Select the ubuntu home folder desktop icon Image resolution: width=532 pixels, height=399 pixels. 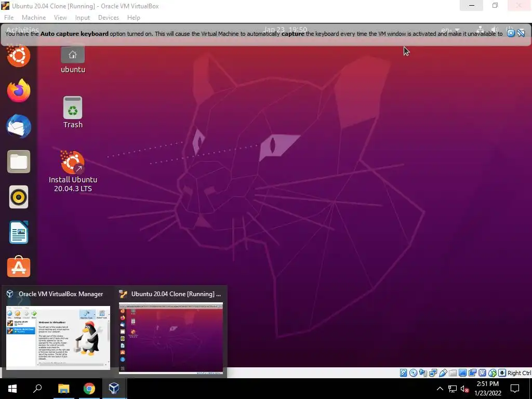click(x=73, y=60)
